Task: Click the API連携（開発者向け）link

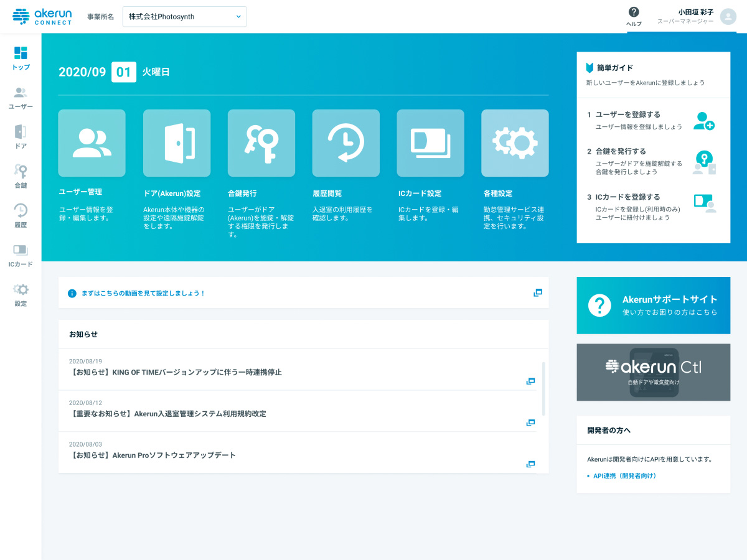Action: pos(624,476)
